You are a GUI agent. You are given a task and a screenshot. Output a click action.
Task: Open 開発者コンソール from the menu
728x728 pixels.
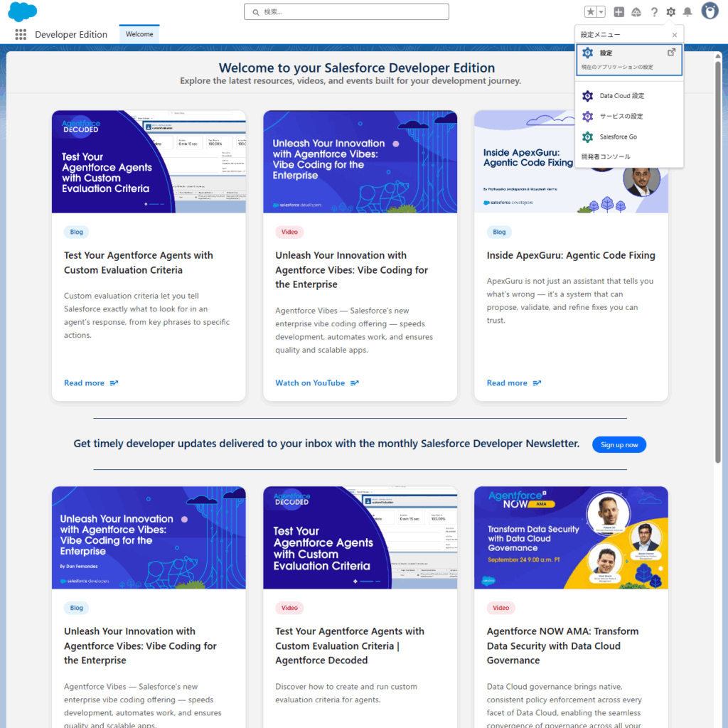[x=606, y=156]
